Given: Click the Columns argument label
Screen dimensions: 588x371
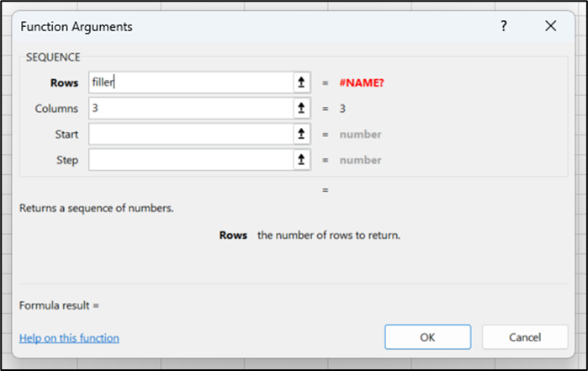Looking at the screenshot, I should coord(56,109).
